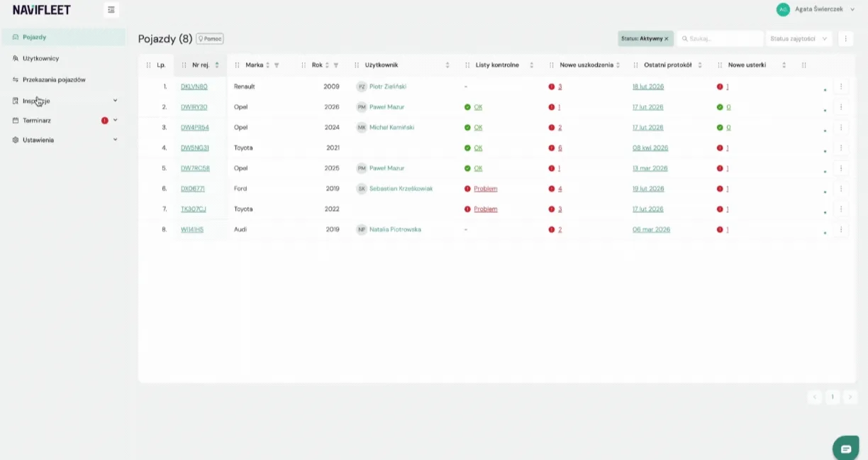
Task: Sort by the Nr rej. column arrows
Action: pos(217,65)
